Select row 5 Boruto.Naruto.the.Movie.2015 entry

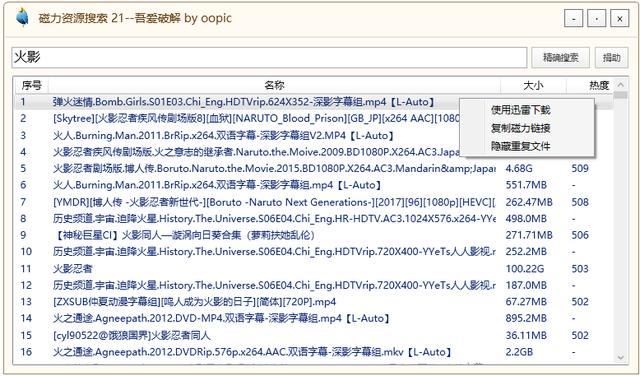click(x=313, y=168)
